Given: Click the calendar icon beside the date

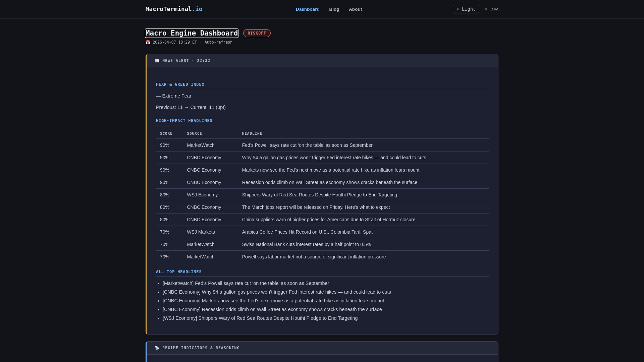Looking at the screenshot, I should point(148,42).
